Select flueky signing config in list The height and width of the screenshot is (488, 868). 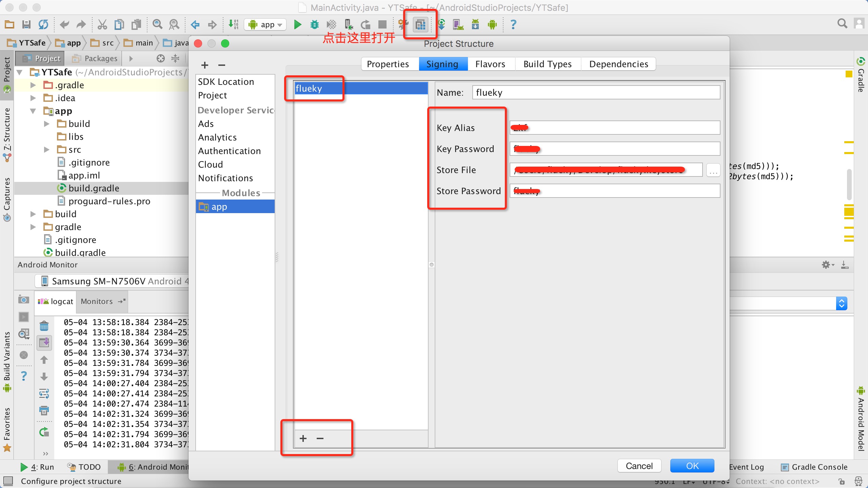point(361,88)
